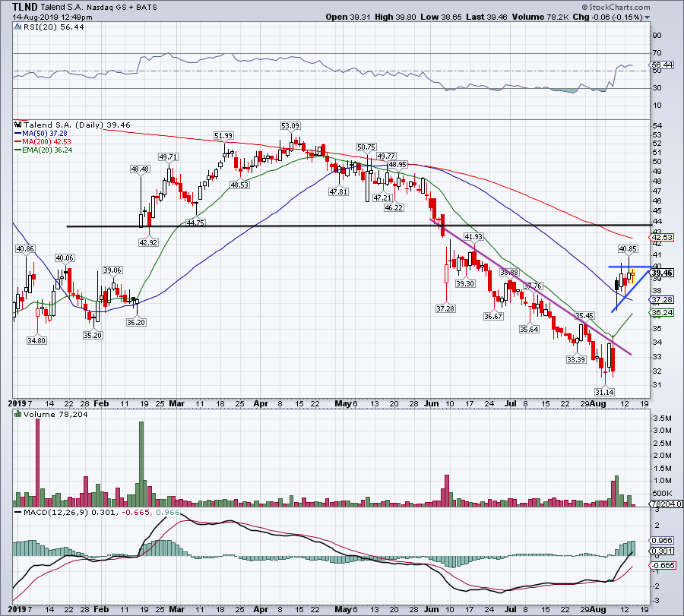Click the red 42.53 price tag on axis
Viewport: 684px width, 616px height.
pyautogui.click(x=662, y=238)
